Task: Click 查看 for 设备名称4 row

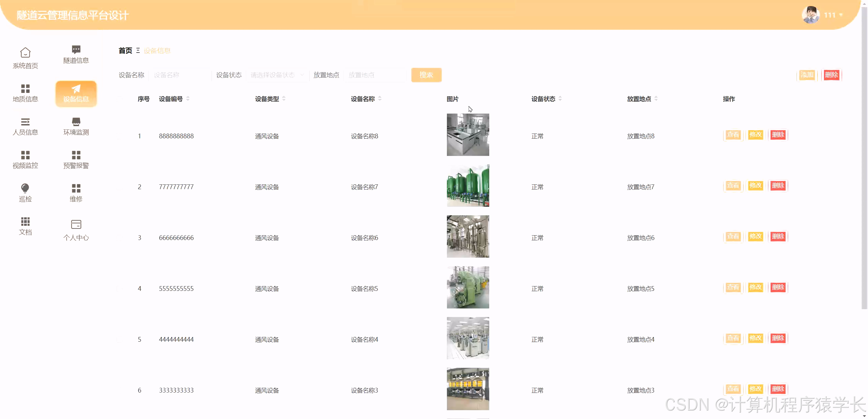Action: click(733, 338)
